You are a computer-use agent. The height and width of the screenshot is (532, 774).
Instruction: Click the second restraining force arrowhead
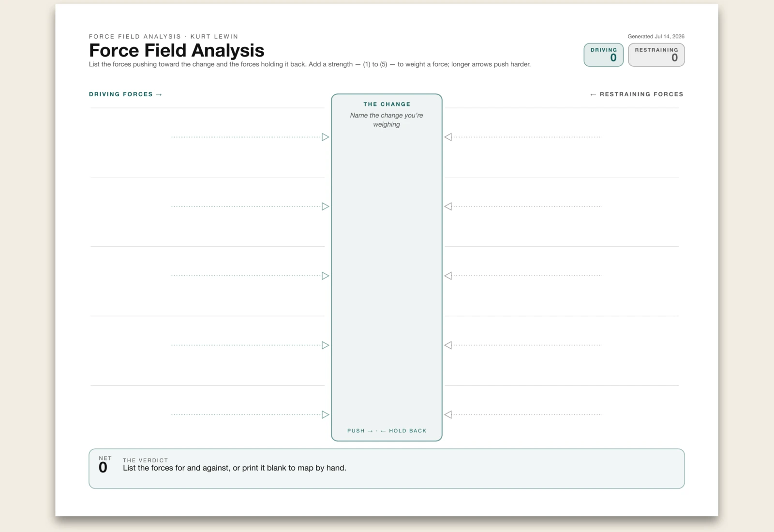[448, 207]
